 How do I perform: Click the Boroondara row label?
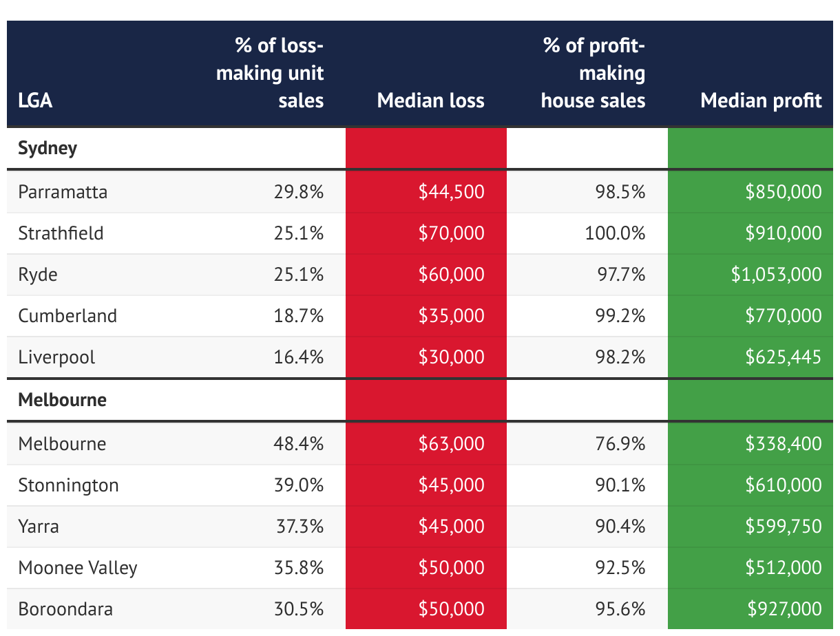[65, 609]
